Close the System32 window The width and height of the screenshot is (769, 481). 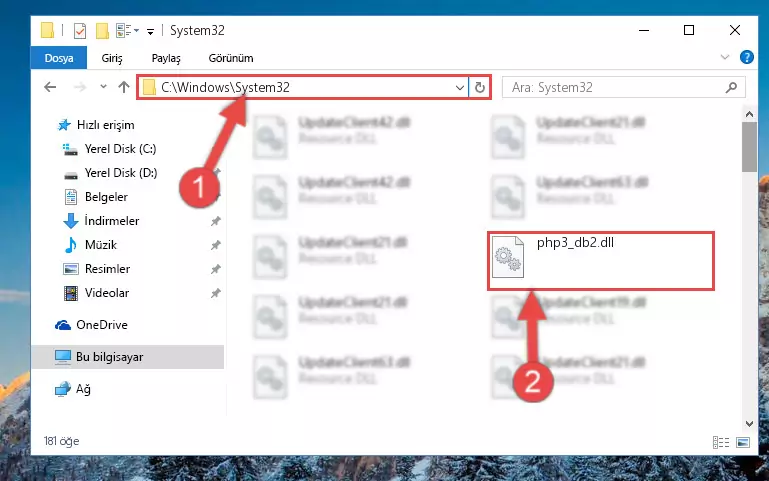click(735, 30)
